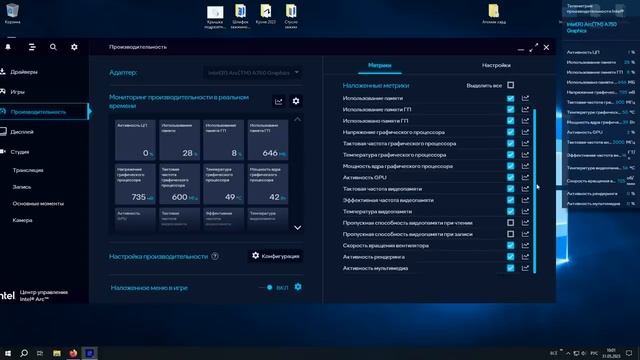Viewport: 640px width, 360px height.
Task: Open the Корзина desktop icon
Action: click(12, 14)
